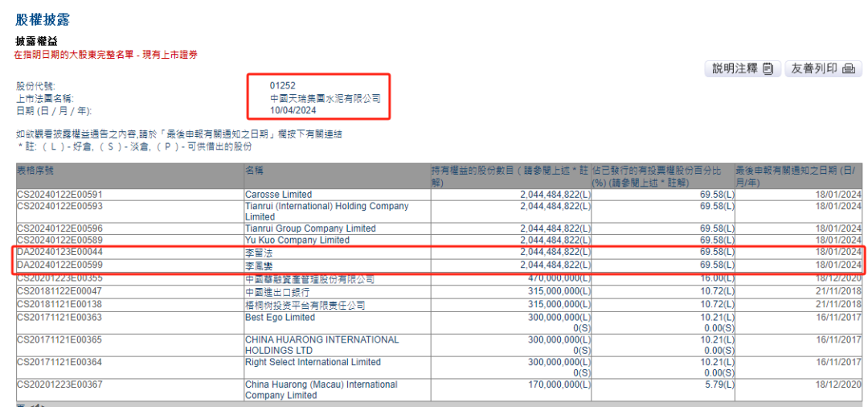This screenshot has width=868, height=407.
Task: Open the 16/11/2017 date for Best Ego Limited
Action: [838, 317]
